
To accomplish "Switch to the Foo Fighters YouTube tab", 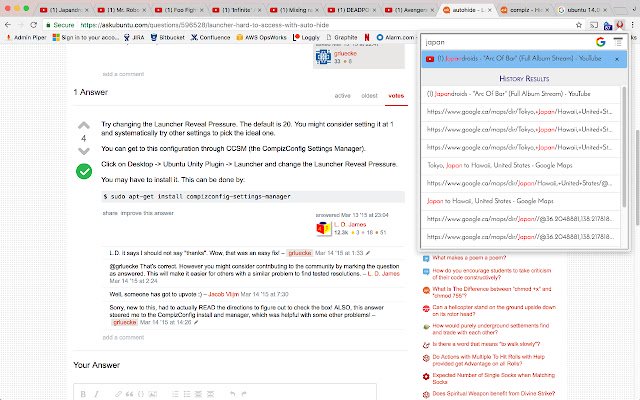I will pyautogui.click(x=179, y=10).
